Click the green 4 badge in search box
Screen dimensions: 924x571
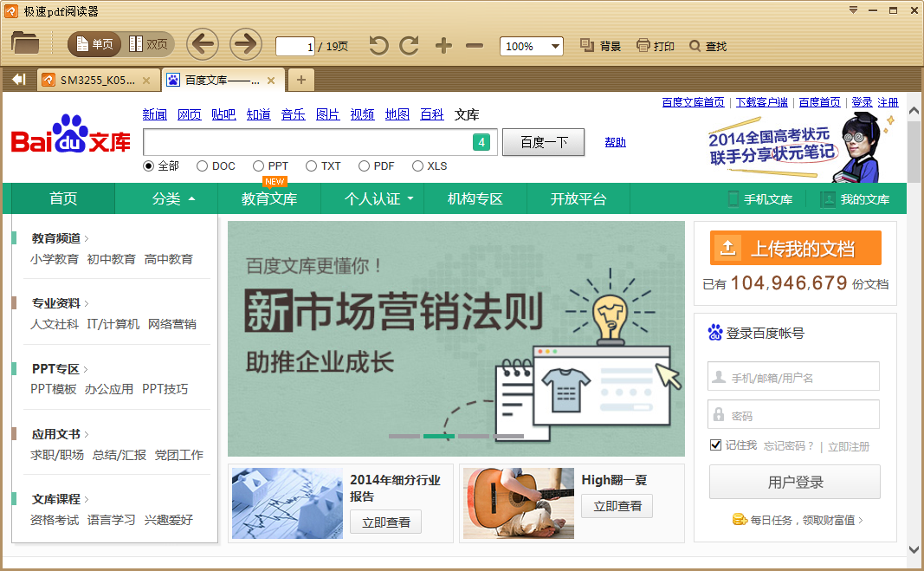coord(481,142)
